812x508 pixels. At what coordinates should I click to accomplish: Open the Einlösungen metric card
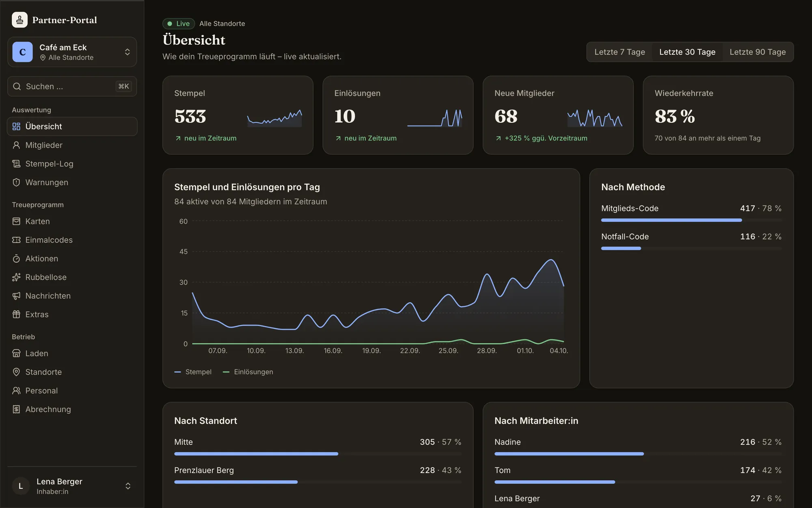click(x=398, y=115)
